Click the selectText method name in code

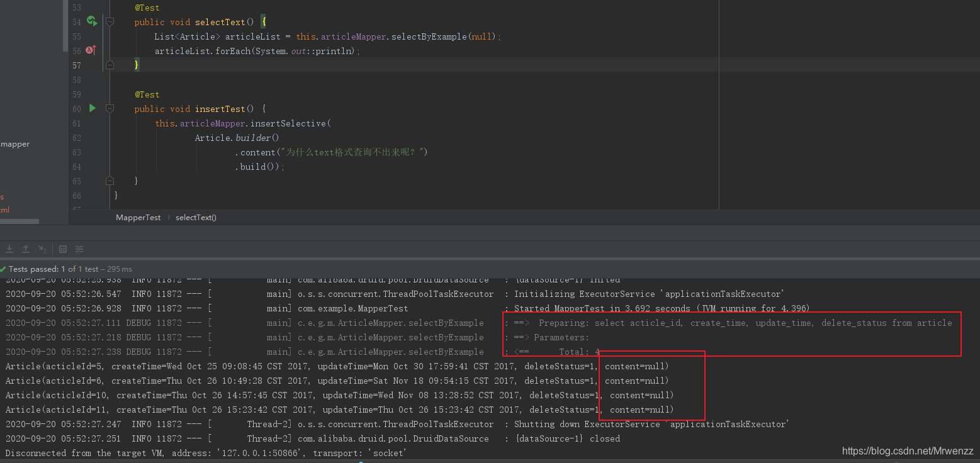(220, 22)
